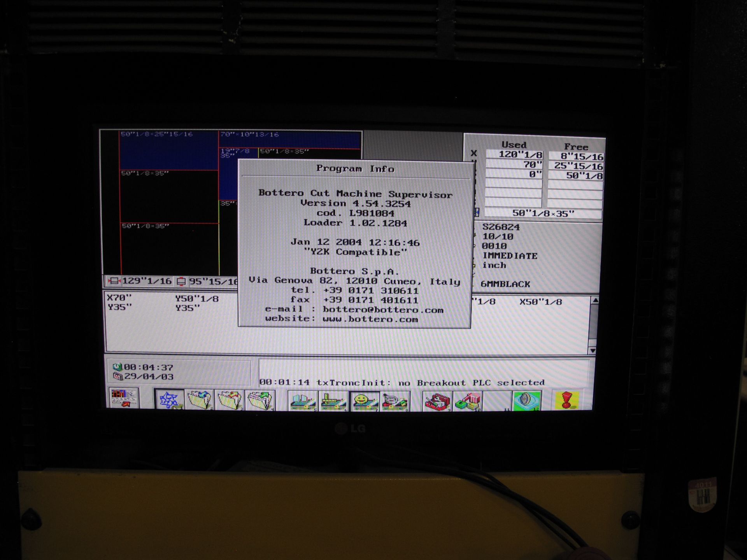Click the ruler measurement table icon
This screenshot has height=560, width=747.
coord(333,401)
